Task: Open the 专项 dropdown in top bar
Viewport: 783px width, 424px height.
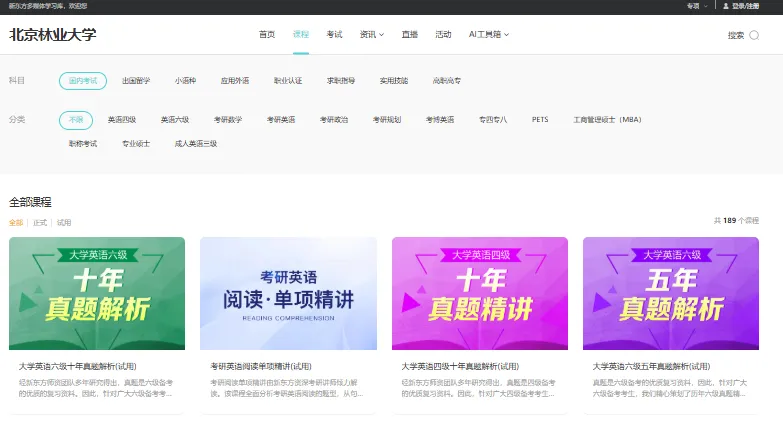Action: click(x=696, y=6)
